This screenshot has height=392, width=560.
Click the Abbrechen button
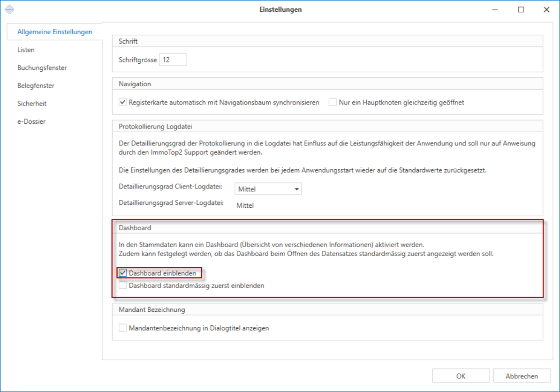522,376
